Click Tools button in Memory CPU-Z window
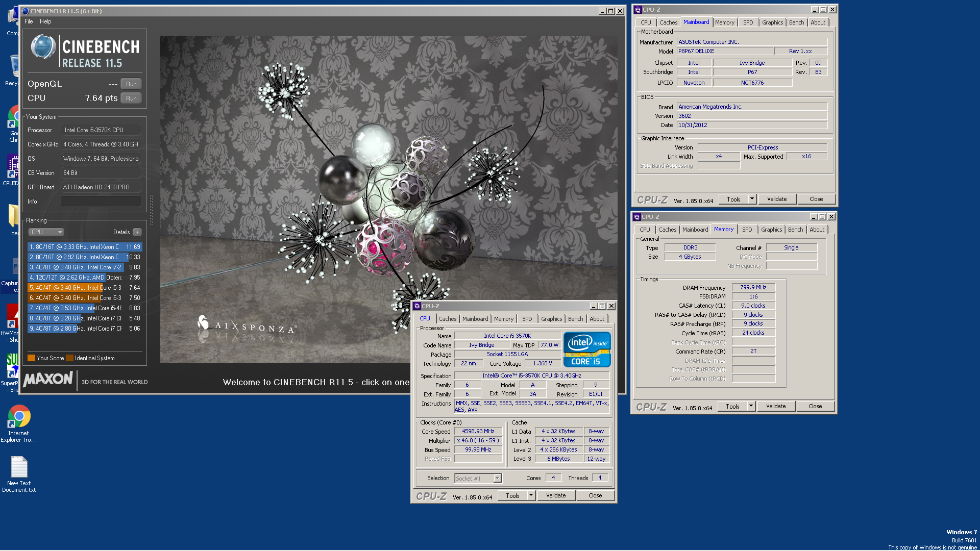Screen dimensions: 980x551 tap(732, 406)
